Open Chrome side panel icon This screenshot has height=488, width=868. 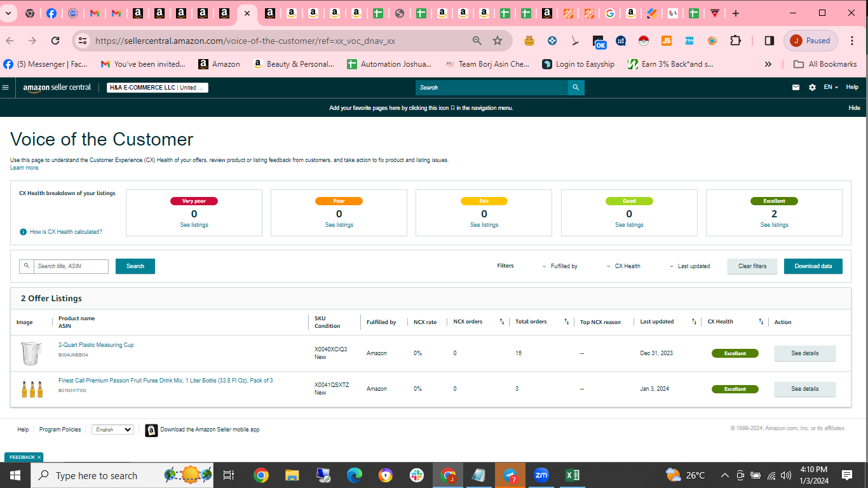[769, 41]
